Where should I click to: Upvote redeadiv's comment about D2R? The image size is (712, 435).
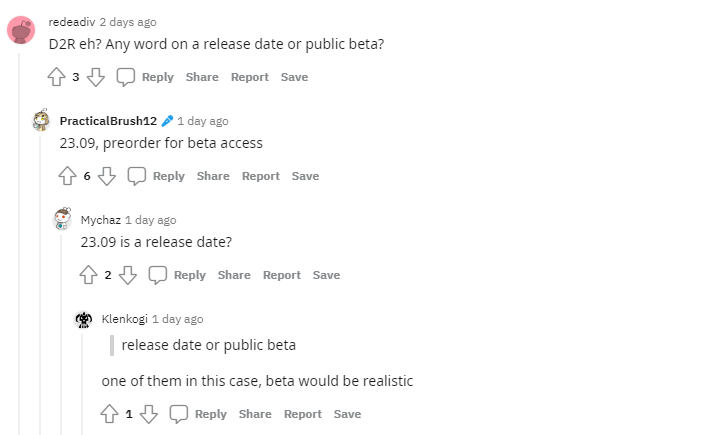click(56, 77)
